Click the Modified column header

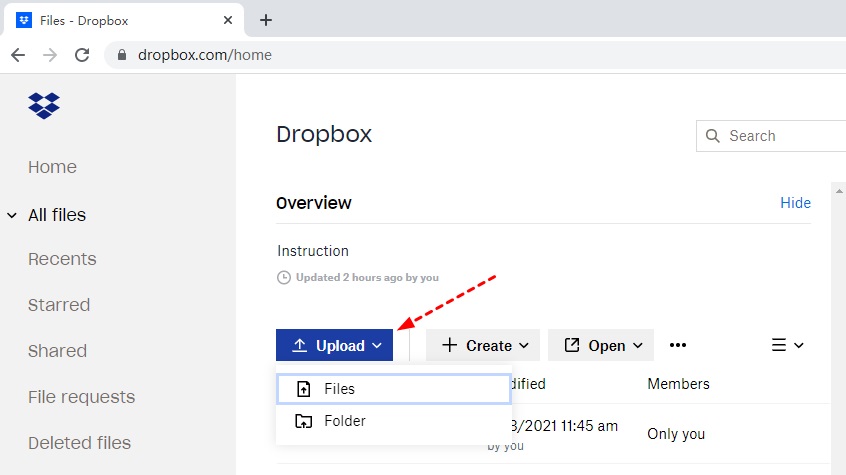click(528, 384)
